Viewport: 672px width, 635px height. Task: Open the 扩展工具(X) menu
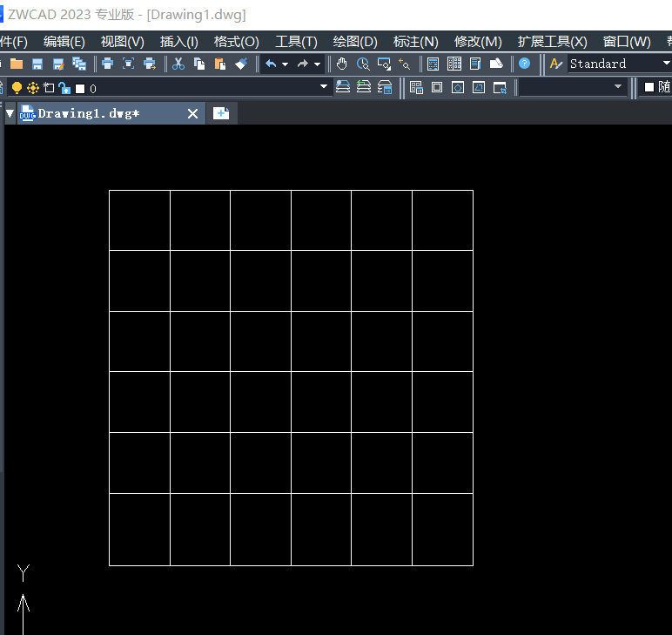552,42
